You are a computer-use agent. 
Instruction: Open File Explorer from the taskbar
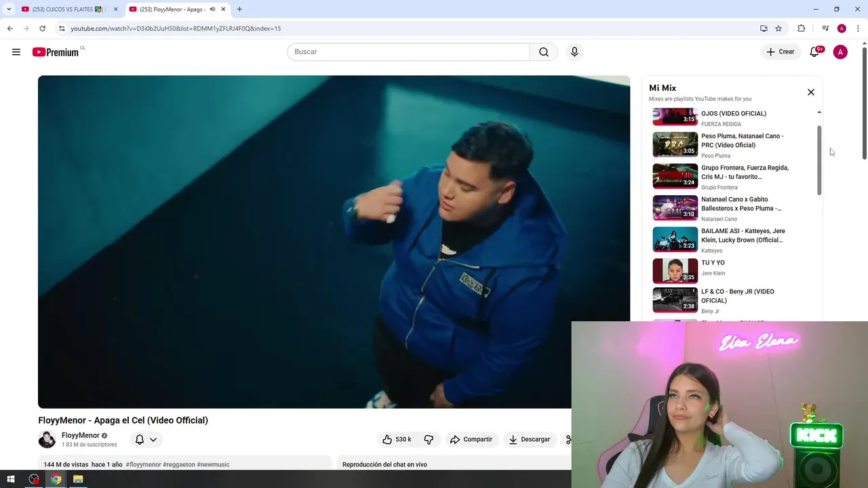tap(78, 479)
